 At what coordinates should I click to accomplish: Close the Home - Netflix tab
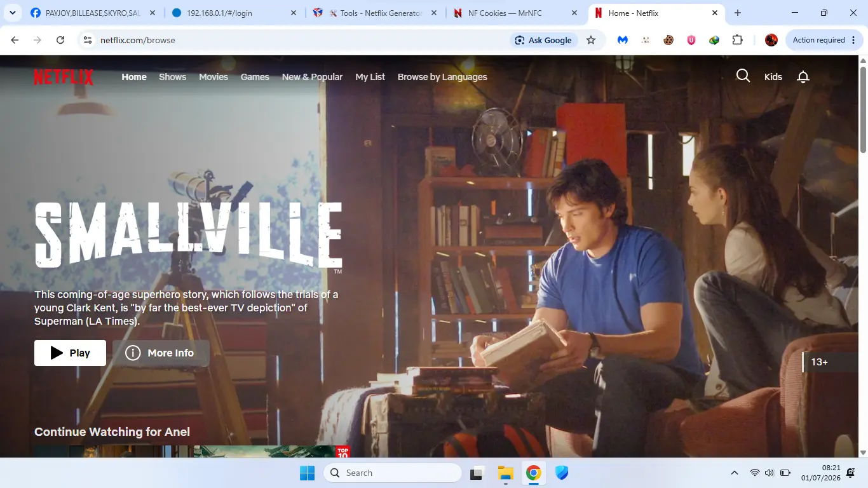click(715, 13)
